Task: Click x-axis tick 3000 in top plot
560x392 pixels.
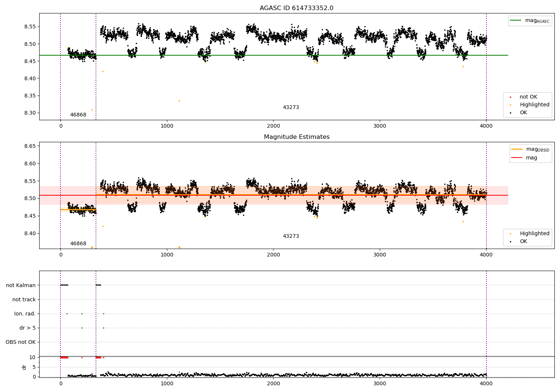Action: point(380,126)
